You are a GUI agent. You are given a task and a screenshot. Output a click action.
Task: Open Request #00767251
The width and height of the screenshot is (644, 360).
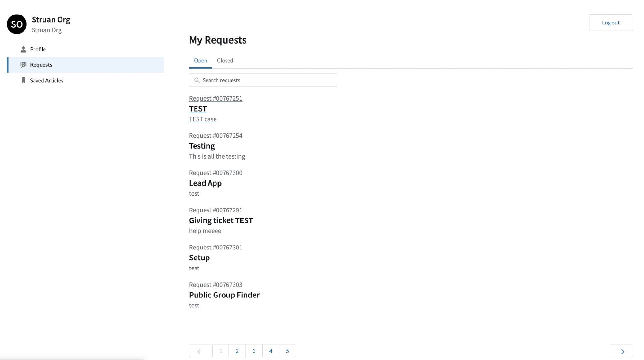pyautogui.click(x=215, y=98)
